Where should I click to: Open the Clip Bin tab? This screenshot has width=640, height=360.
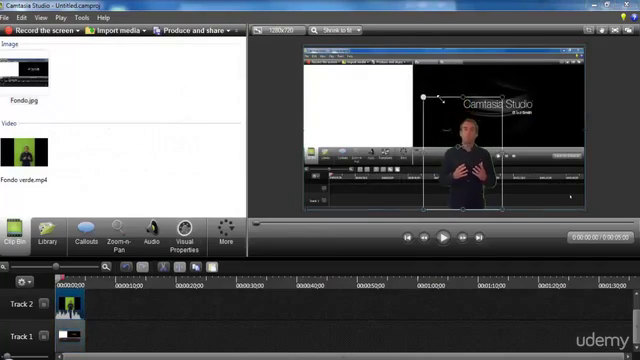coord(15,232)
